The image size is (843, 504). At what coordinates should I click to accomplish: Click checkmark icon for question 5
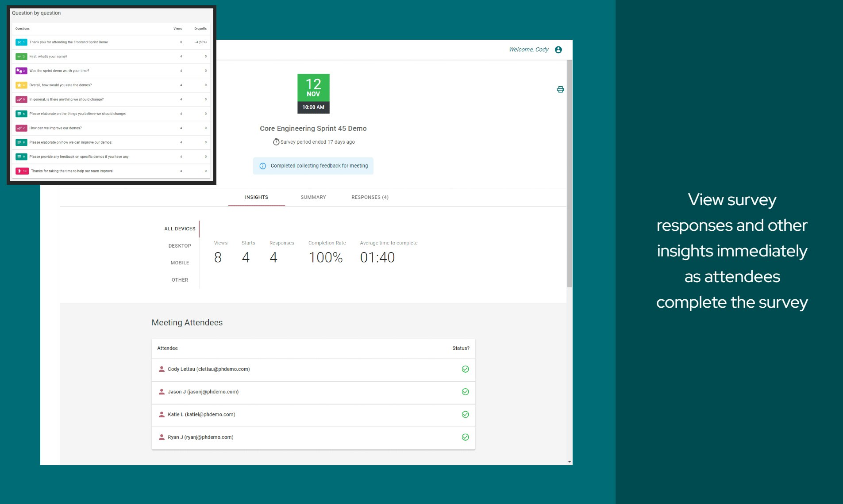(21, 99)
